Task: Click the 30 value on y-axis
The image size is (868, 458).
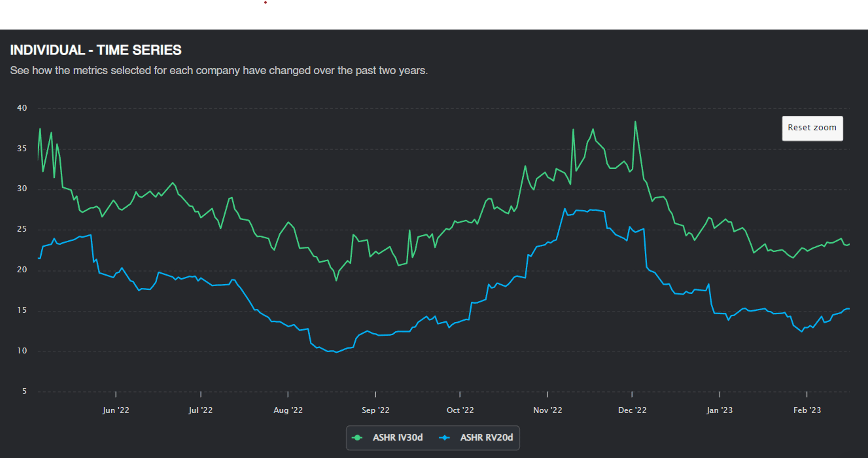Action: tap(22, 188)
